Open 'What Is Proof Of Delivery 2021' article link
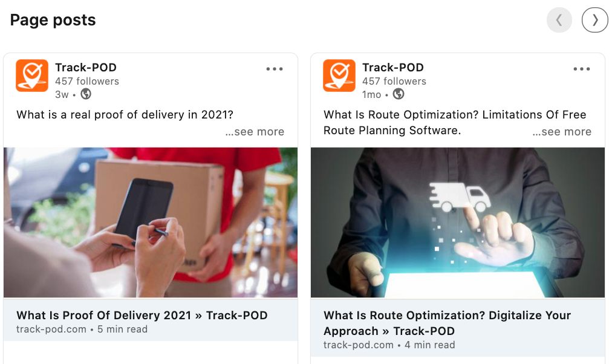This screenshot has width=612, height=364. click(x=142, y=315)
